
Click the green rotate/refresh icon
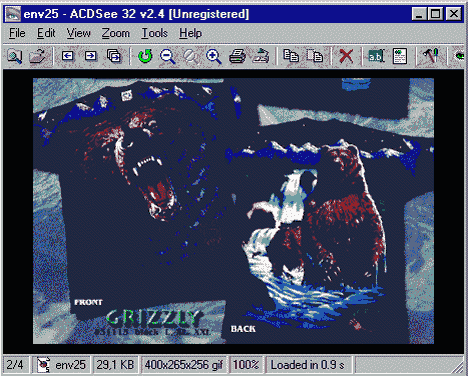[145, 56]
